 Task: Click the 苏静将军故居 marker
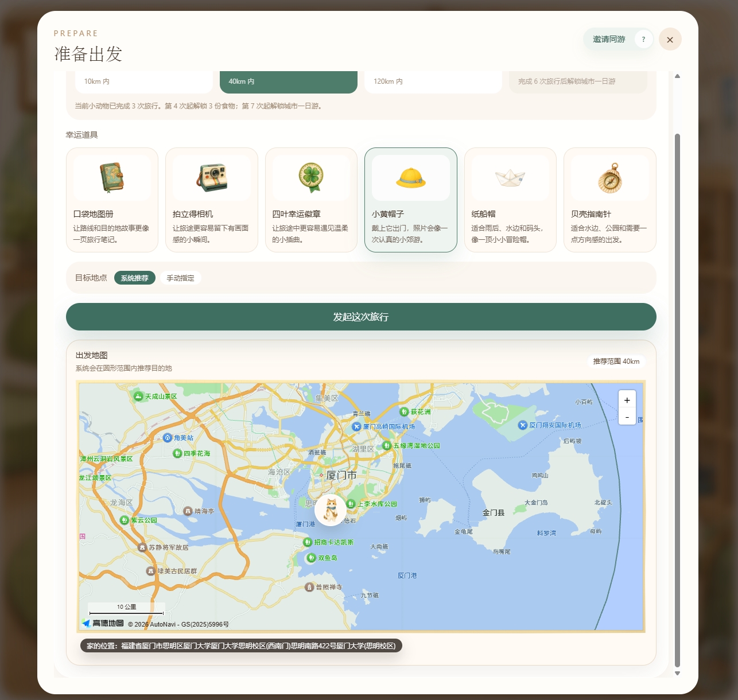click(142, 547)
